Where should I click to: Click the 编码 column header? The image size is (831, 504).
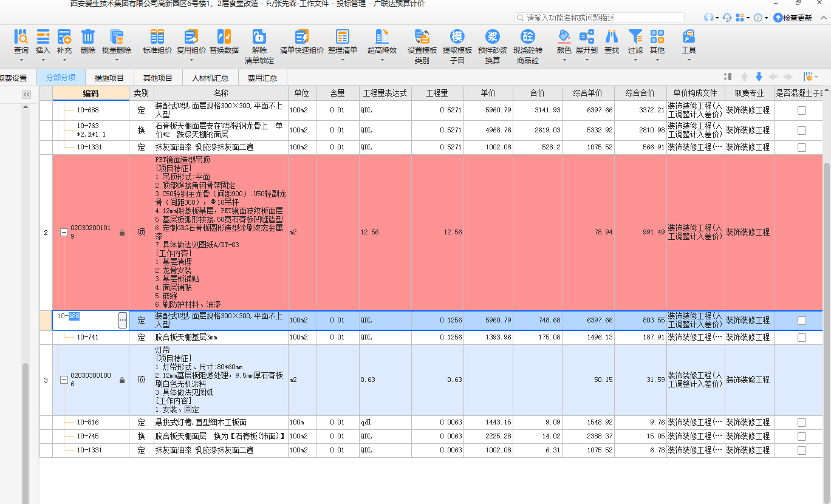point(91,93)
